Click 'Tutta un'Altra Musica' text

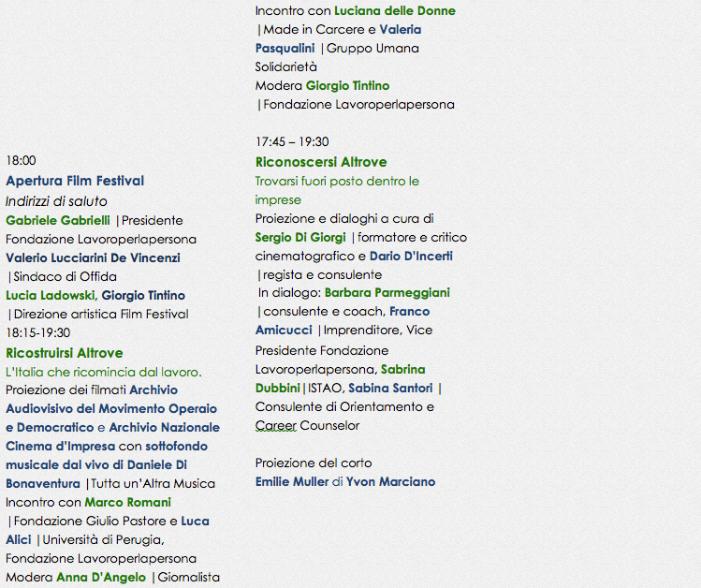coord(153,484)
